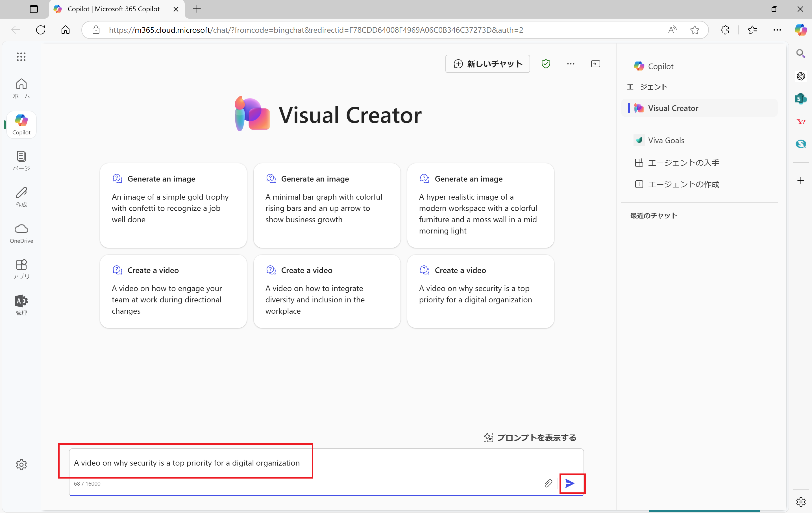Open browser settings and more menu
Screen dimensions: 812x513
click(777, 30)
